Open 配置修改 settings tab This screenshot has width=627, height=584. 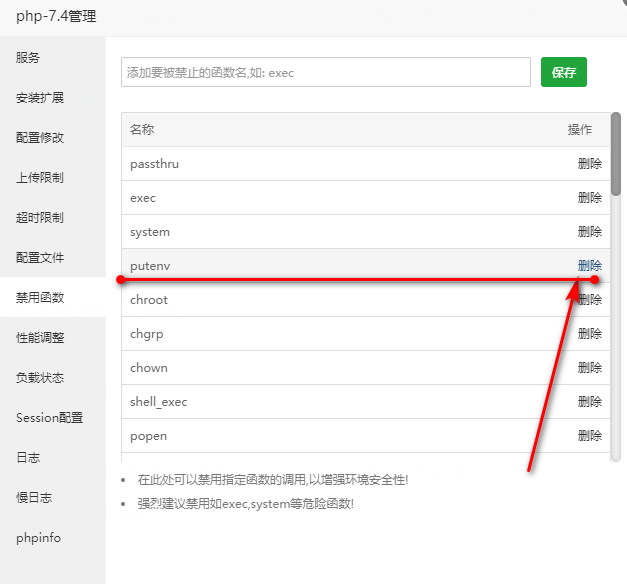click(40, 138)
